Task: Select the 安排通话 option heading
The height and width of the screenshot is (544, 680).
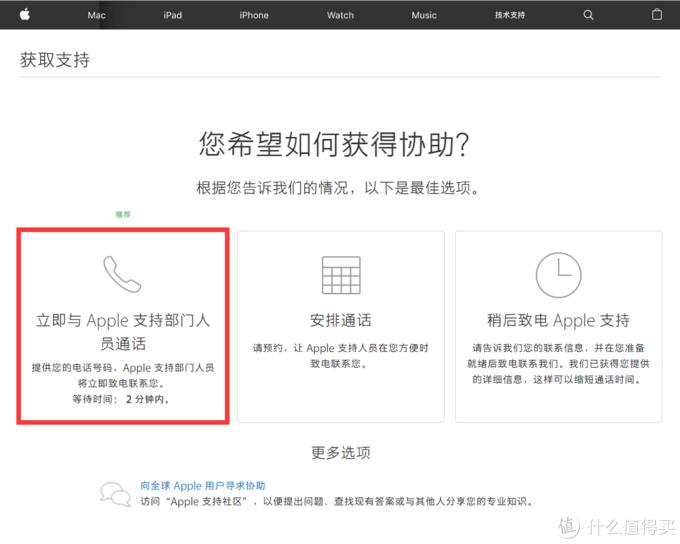Action: tap(341, 320)
